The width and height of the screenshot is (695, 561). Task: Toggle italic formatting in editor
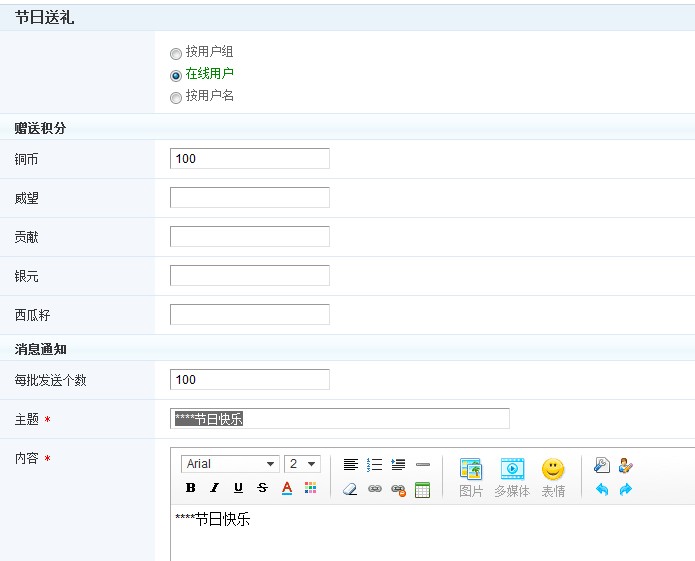[215, 488]
